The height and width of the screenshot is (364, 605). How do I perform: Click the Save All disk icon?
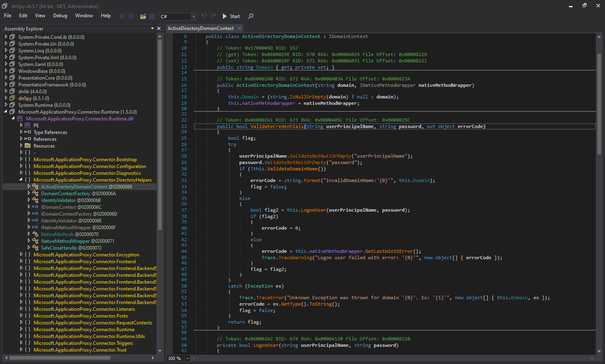(152, 16)
